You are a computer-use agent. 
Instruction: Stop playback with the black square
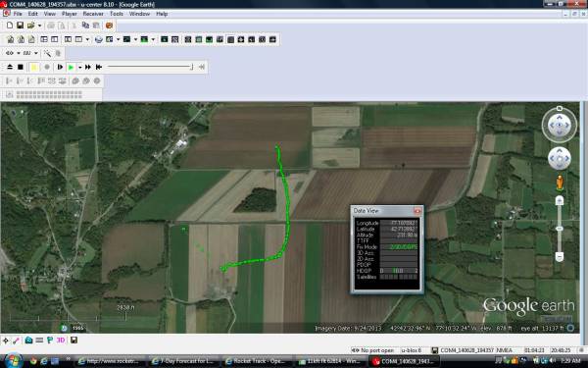[21, 67]
